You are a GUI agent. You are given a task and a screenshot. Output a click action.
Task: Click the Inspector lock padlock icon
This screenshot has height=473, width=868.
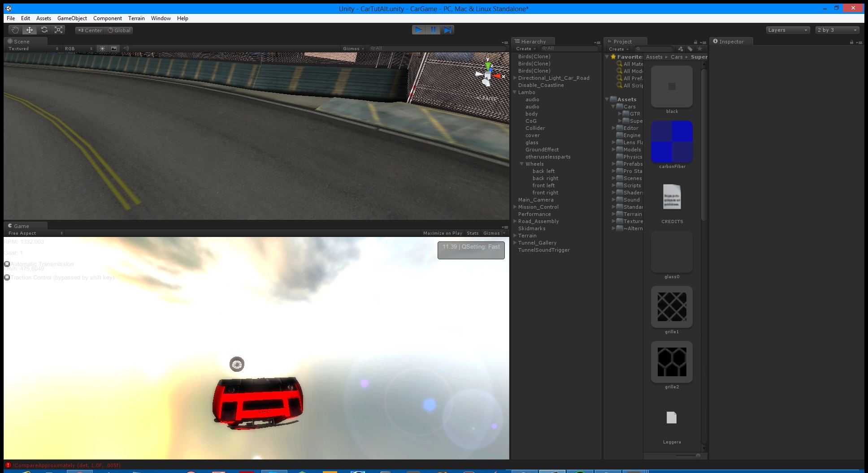pos(851,41)
